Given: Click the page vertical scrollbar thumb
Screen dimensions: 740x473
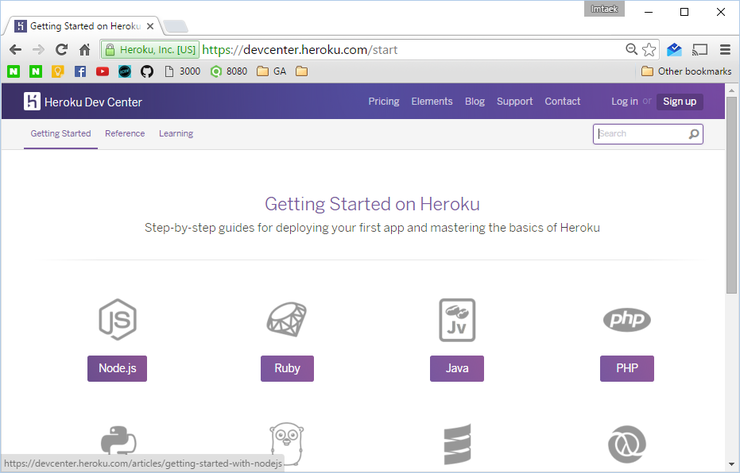Looking at the screenshot, I should coord(732,195).
